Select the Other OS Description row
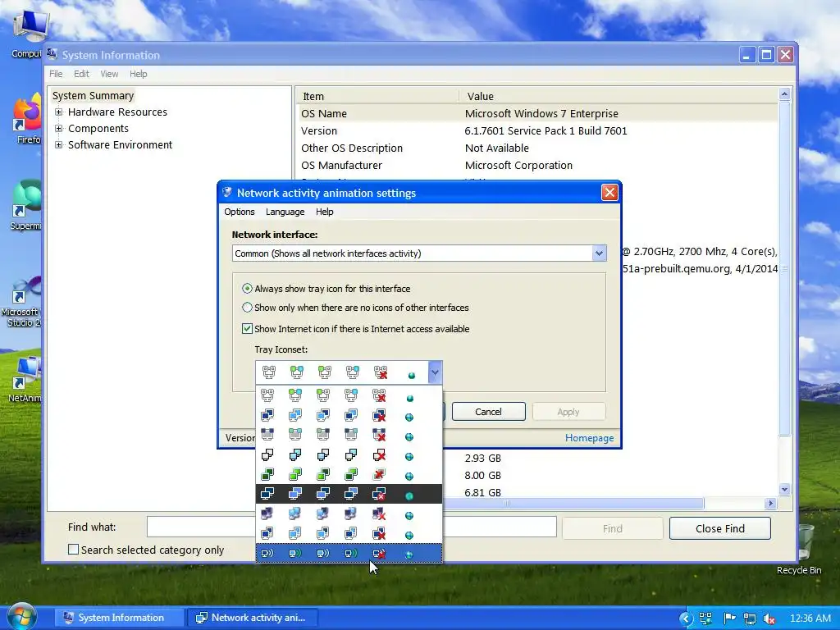 point(537,148)
